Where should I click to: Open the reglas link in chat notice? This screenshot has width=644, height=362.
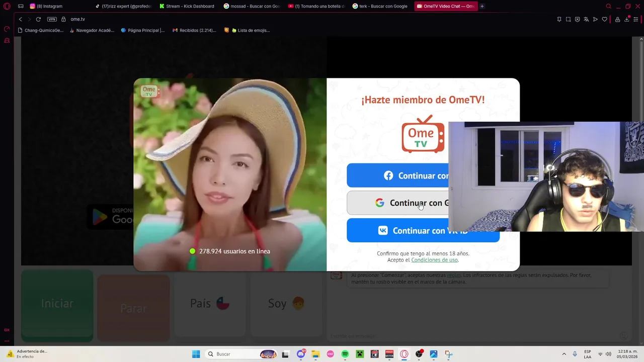click(454, 275)
